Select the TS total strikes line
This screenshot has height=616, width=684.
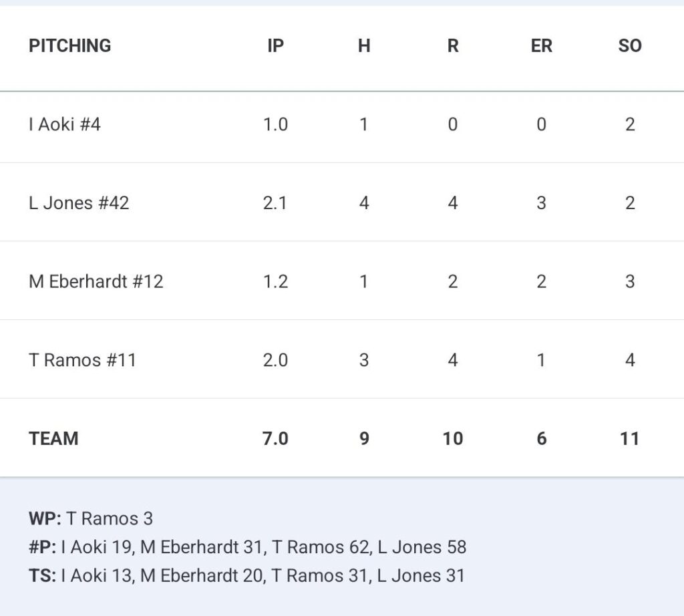pos(246,575)
